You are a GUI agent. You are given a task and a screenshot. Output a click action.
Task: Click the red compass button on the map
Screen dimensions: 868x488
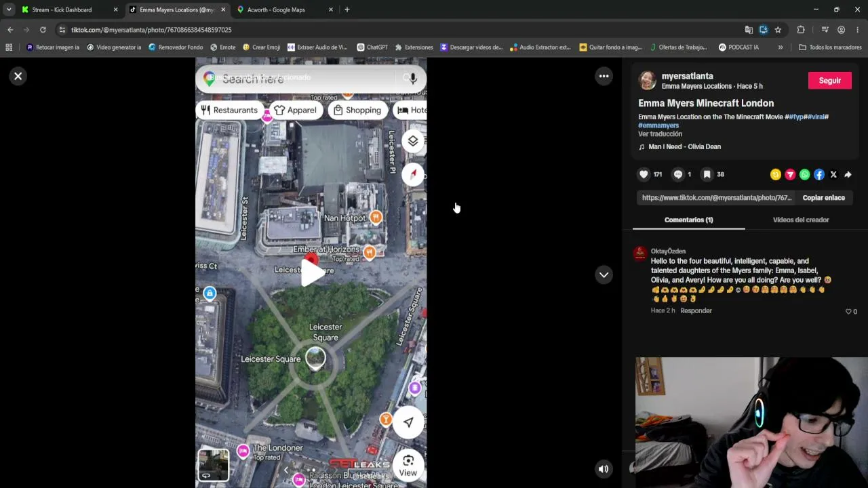coord(413,174)
